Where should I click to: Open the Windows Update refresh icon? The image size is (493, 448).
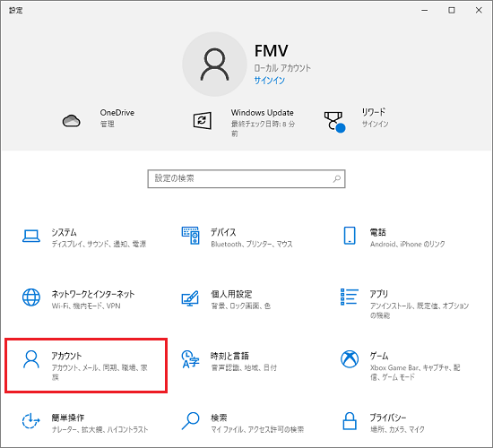[x=203, y=120]
